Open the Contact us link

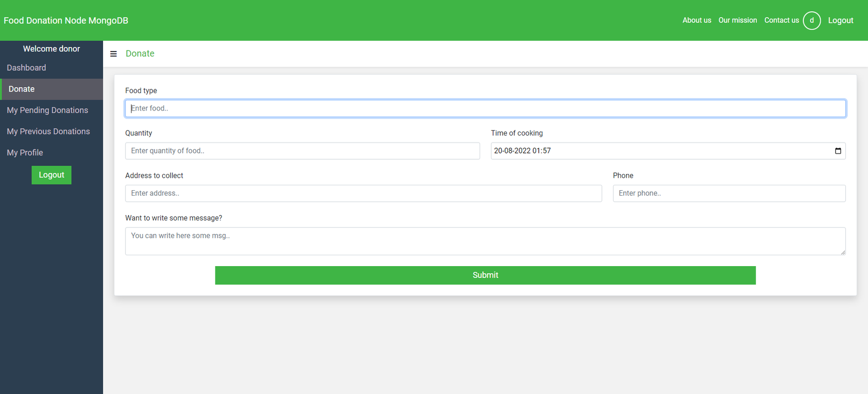point(781,21)
